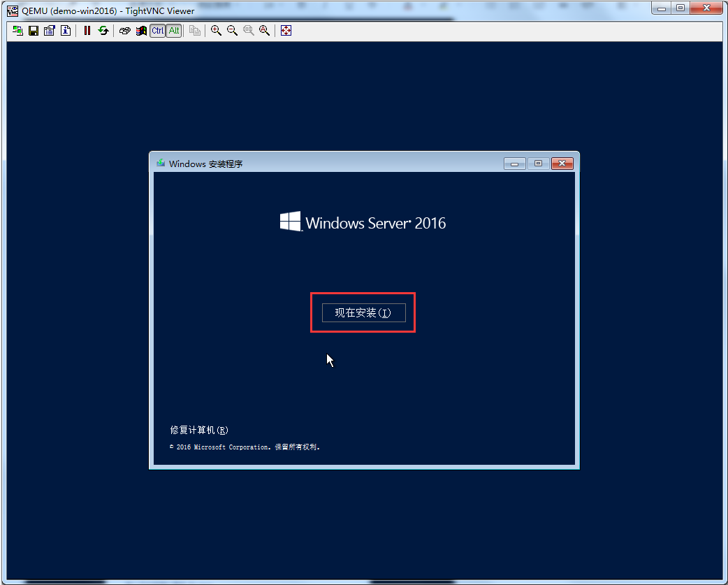Click the 2016 Microsoft Corporation copyright text
The width and height of the screenshot is (728, 585).
[245, 447]
